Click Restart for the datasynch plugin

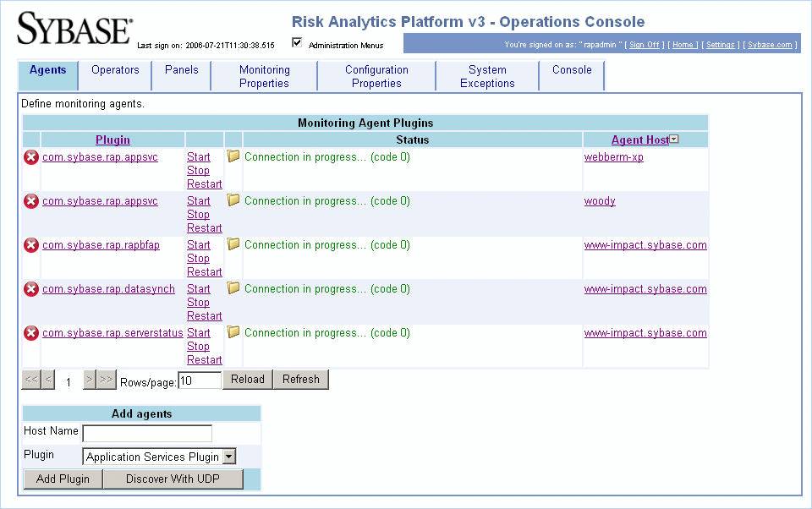[205, 316]
